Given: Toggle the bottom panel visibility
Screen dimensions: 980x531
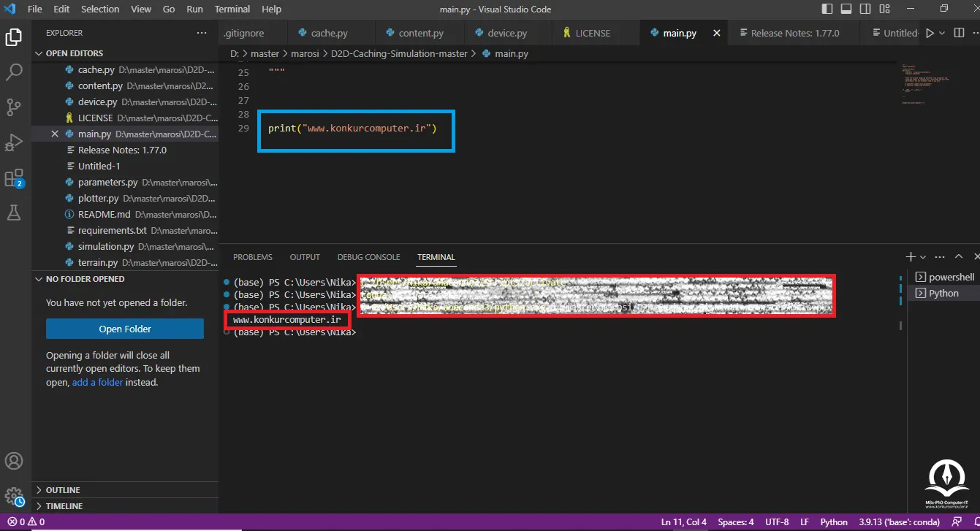Looking at the screenshot, I should click(x=846, y=9).
